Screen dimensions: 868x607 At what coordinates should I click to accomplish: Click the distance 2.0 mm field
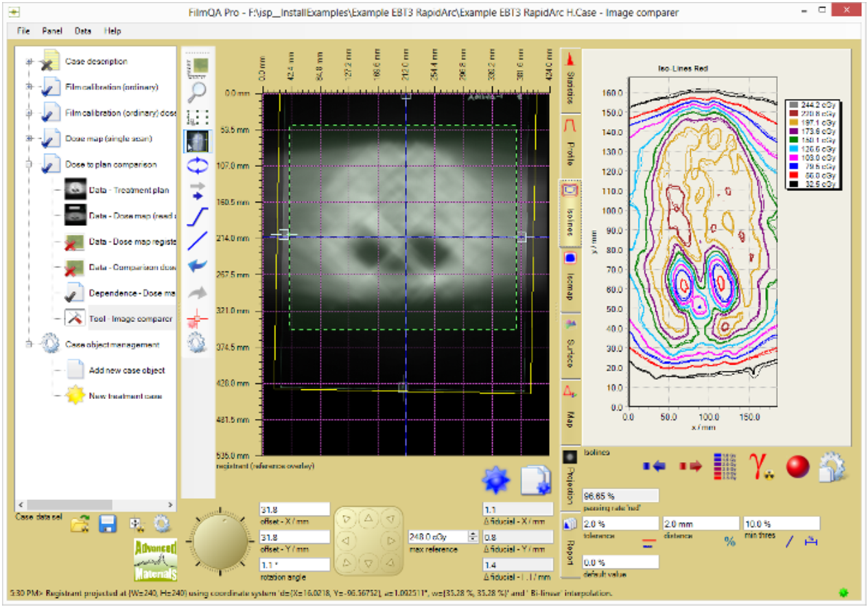(x=701, y=524)
